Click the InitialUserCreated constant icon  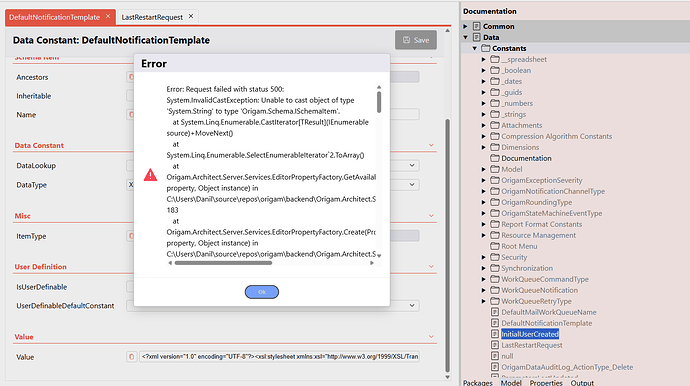[x=495, y=334]
